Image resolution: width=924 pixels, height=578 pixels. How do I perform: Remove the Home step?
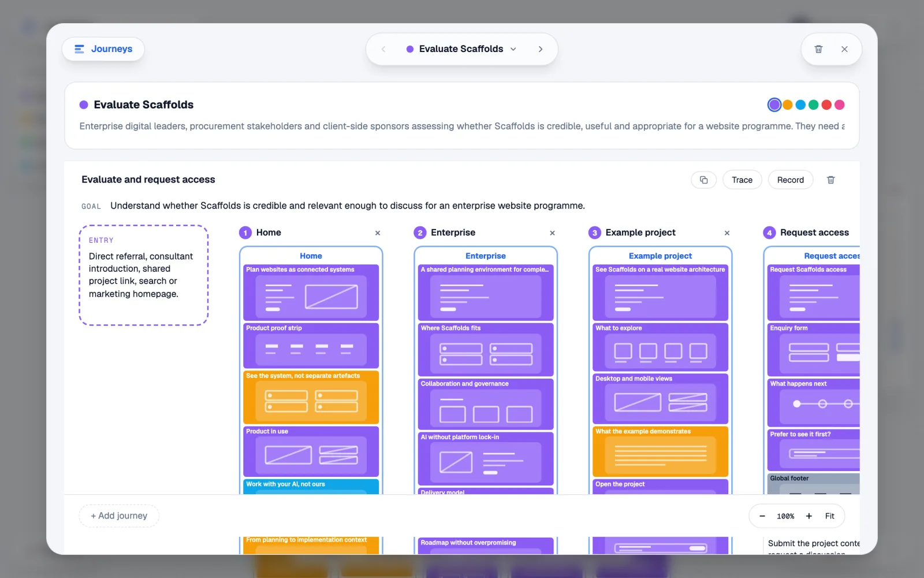[x=378, y=233]
